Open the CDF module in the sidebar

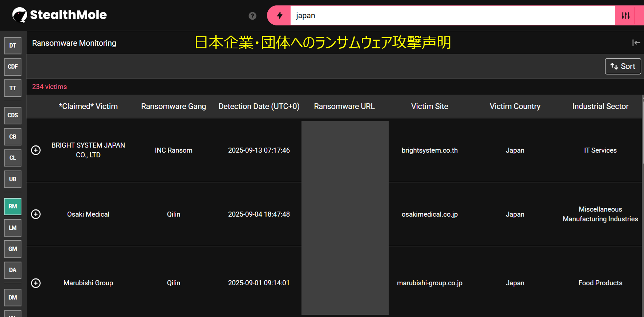(13, 67)
